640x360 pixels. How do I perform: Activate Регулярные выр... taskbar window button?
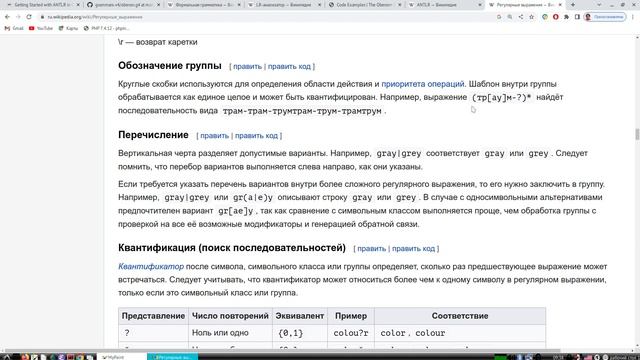click(173, 357)
